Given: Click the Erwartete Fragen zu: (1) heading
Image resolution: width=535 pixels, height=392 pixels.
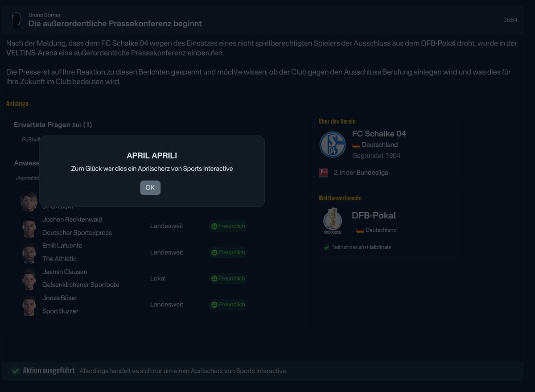Looking at the screenshot, I should click(53, 125).
